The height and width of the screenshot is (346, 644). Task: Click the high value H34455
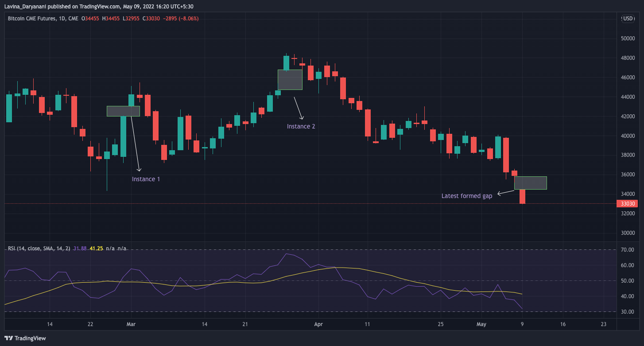110,19
